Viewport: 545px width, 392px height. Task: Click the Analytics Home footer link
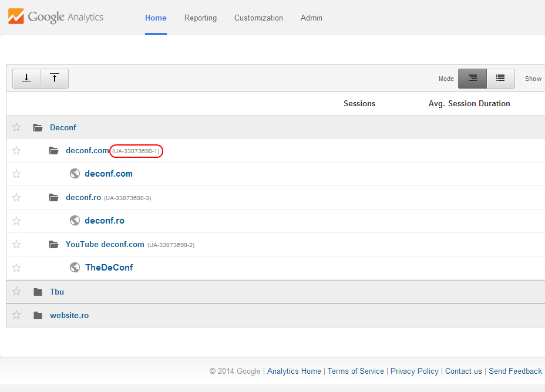point(294,371)
